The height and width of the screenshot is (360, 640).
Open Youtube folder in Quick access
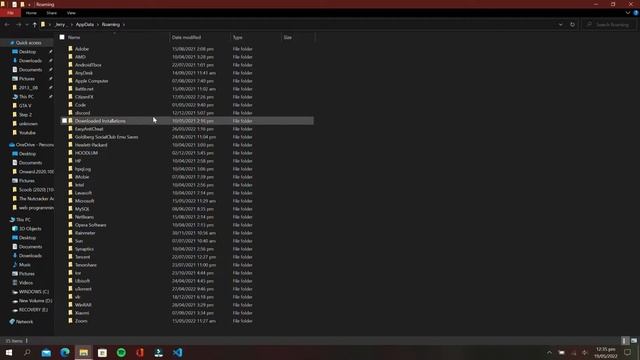pyautogui.click(x=27, y=133)
